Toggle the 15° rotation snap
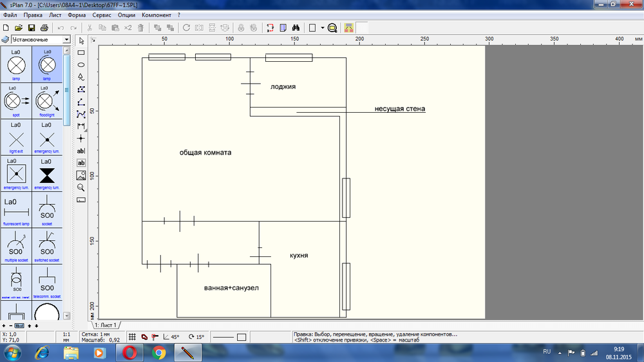The image size is (644, 362). (x=196, y=337)
